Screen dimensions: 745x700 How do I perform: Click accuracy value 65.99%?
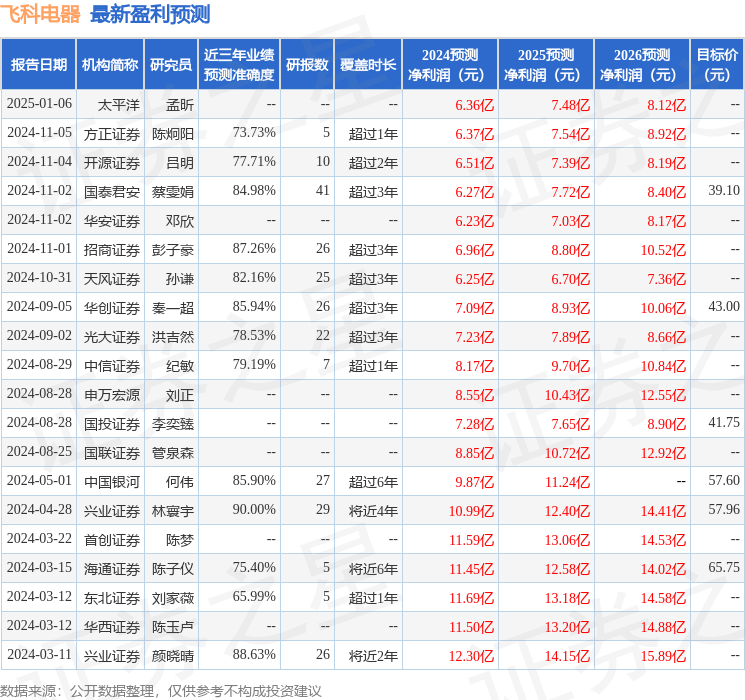pos(254,596)
